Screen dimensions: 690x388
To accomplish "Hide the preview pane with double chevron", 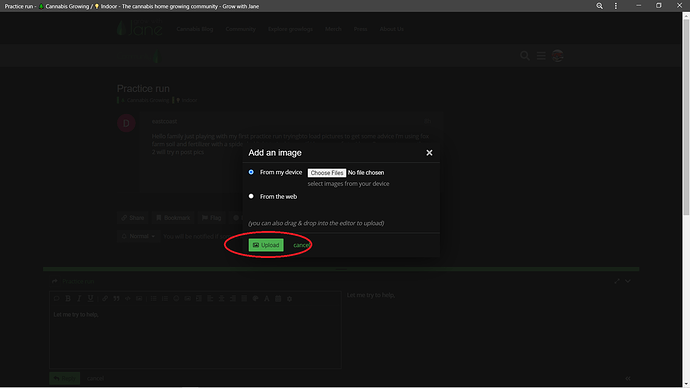I will click(628, 378).
